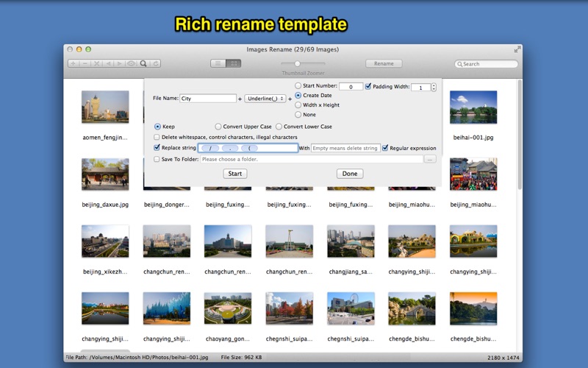Click the eye preview icon
The height and width of the screenshot is (368, 588).
pos(132,64)
